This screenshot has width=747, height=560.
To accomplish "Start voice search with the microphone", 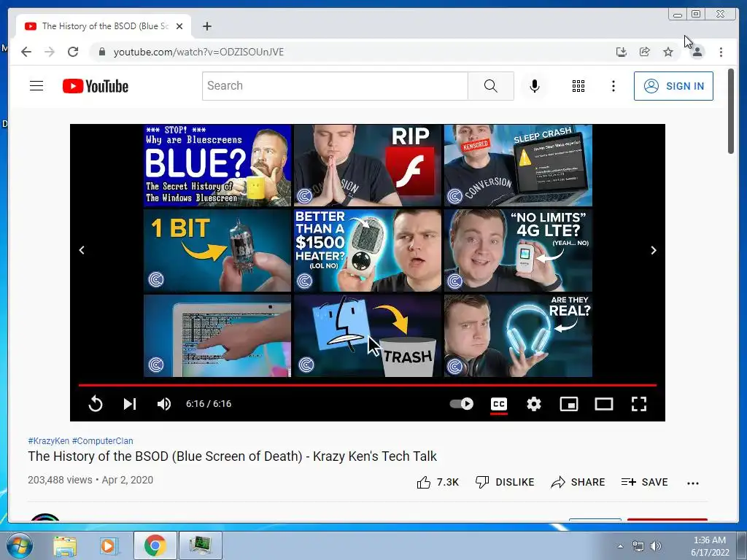I will tap(535, 86).
